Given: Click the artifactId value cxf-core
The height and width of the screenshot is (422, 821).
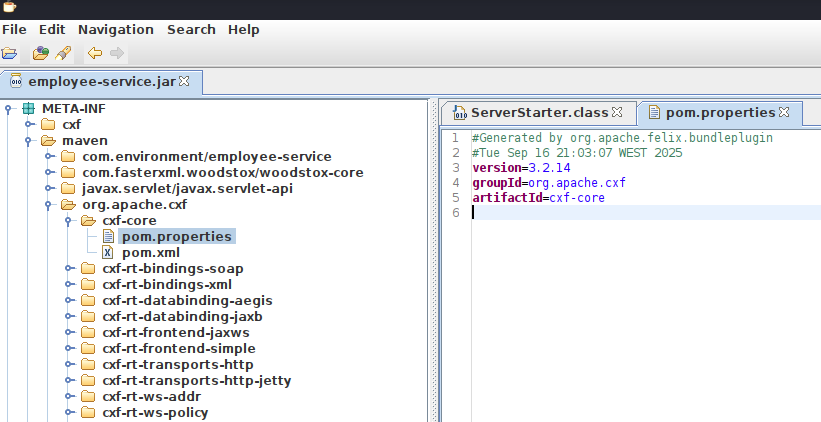Looking at the screenshot, I should point(577,198).
